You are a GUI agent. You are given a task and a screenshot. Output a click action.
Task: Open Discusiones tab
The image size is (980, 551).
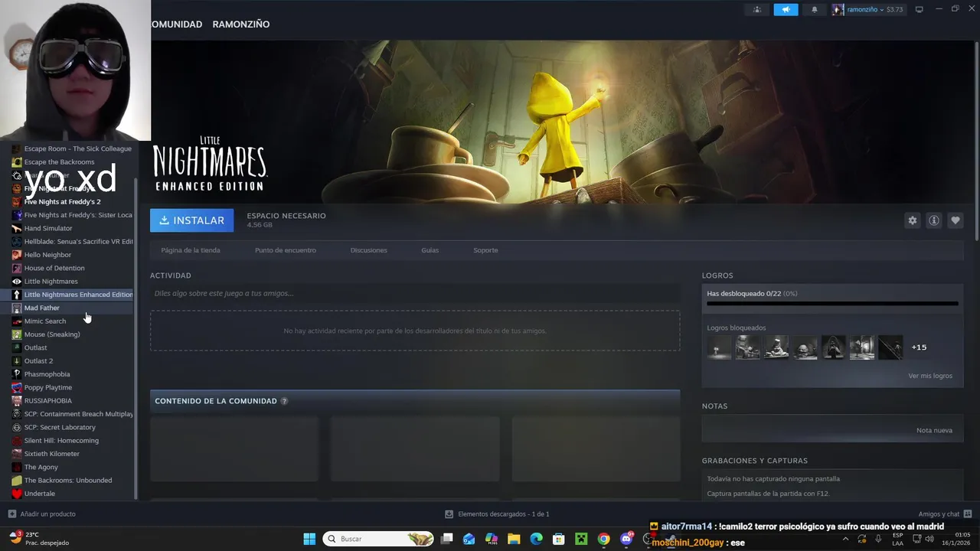369,250
